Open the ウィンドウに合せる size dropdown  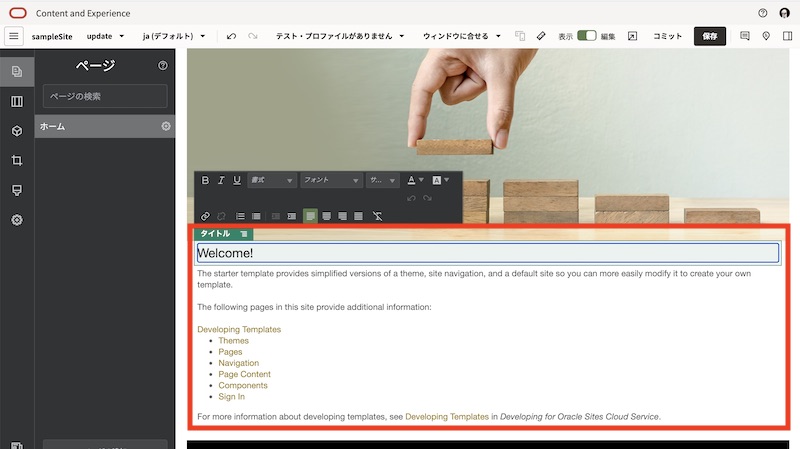point(460,36)
